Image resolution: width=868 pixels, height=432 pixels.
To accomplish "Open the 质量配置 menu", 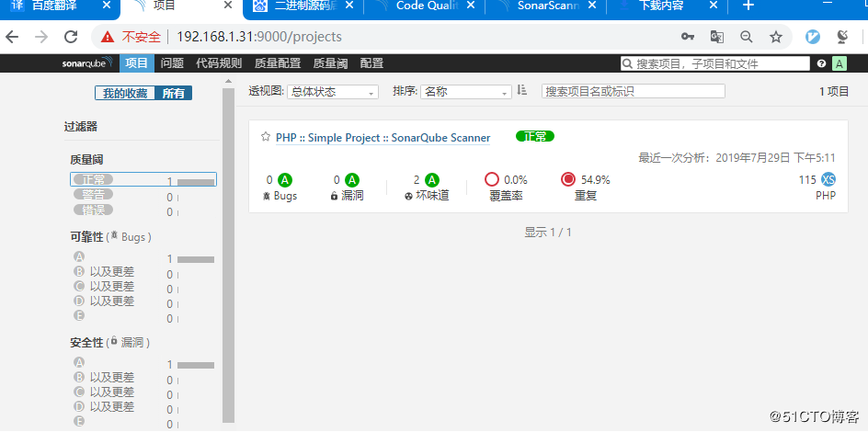I will pyautogui.click(x=278, y=63).
